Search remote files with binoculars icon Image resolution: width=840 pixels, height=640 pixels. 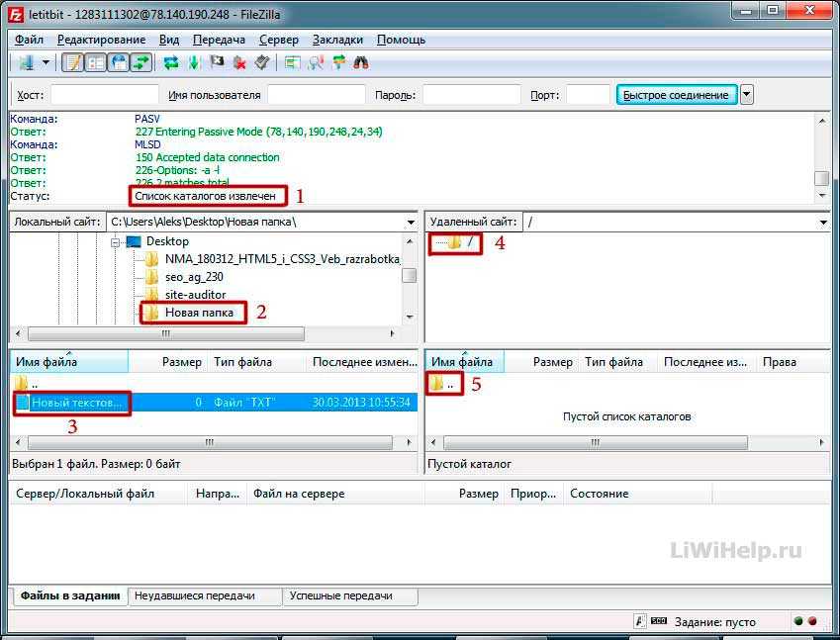tap(361, 62)
